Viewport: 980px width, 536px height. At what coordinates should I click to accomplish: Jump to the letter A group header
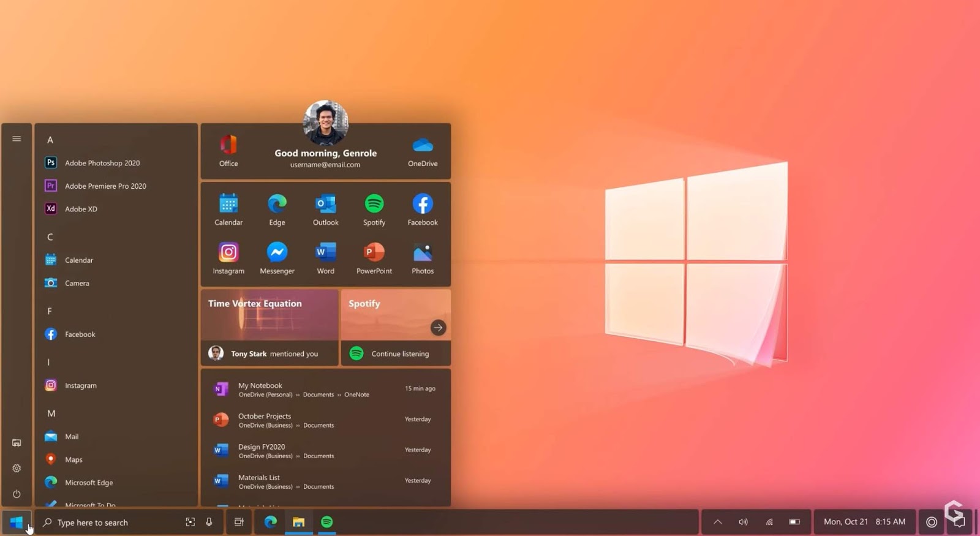point(50,140)
